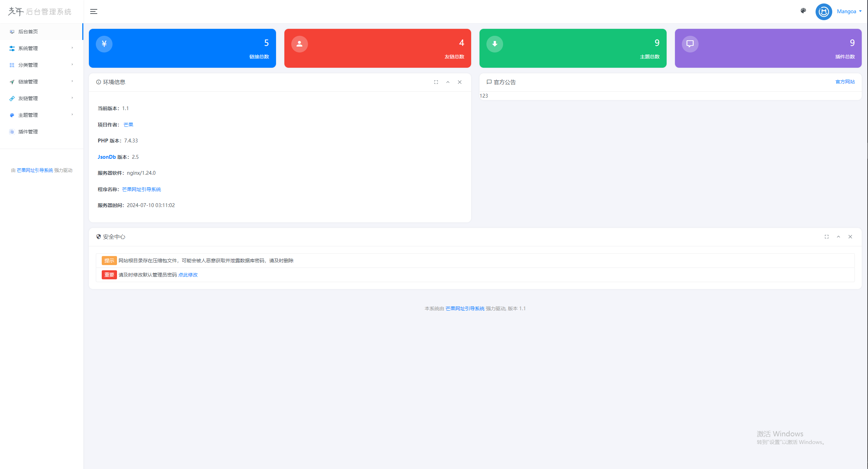
Task: Click the 系统管理 sidebar icon
Action: [12, 48]
